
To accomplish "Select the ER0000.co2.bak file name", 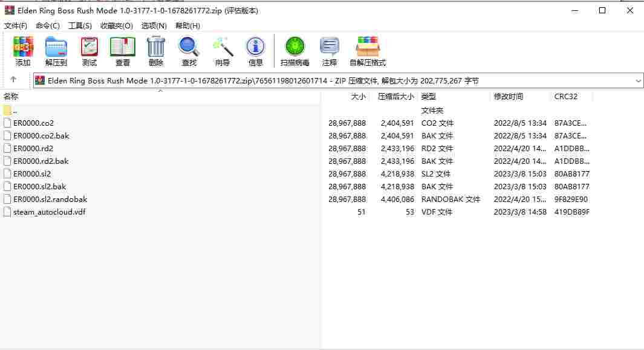I will [41, 135].
